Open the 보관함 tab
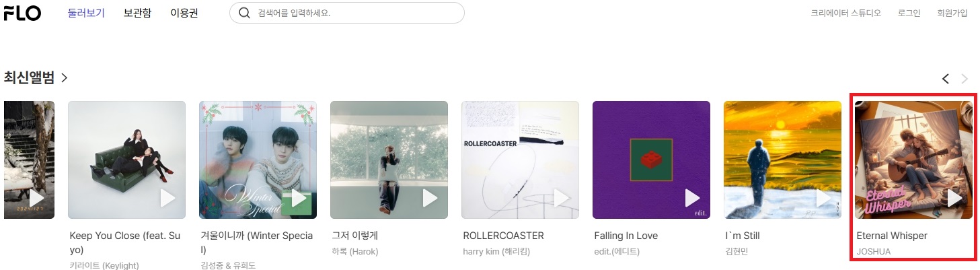 click(x=137, y=13)
